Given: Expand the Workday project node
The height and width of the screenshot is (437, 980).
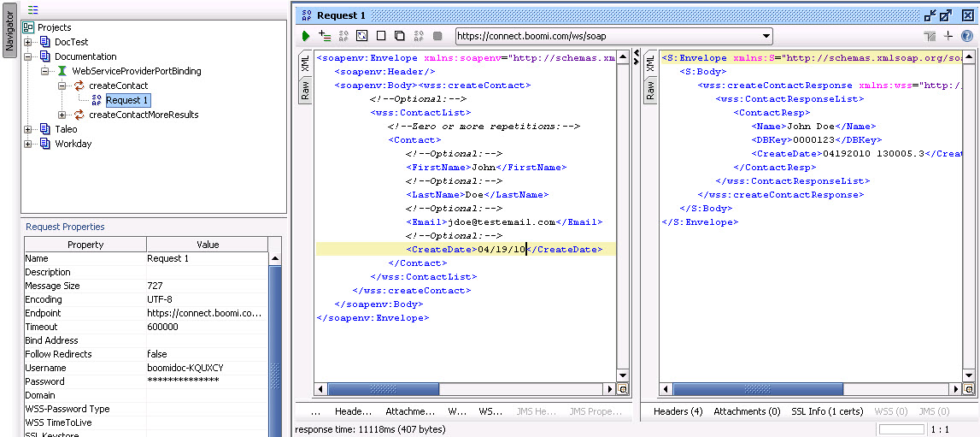Looking at the screenshot, I should click(28, 143).
